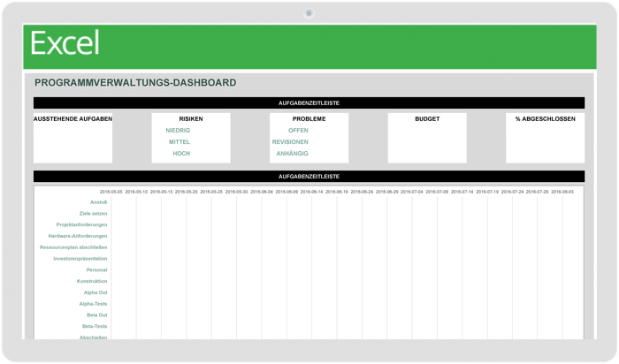
Task: Click the 2016-07-29 axis label
Action: pyautogui.click(x=538, y=192)
